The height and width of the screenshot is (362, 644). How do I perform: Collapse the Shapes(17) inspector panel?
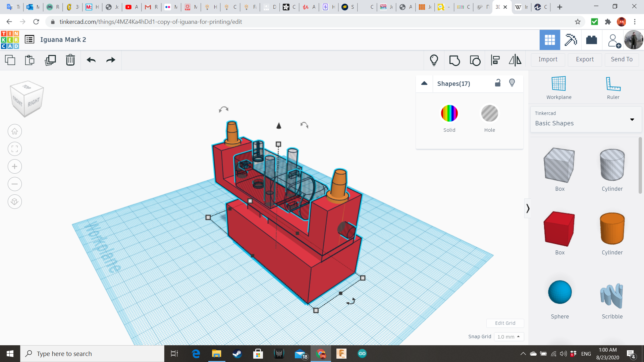(x=424, y=83)
